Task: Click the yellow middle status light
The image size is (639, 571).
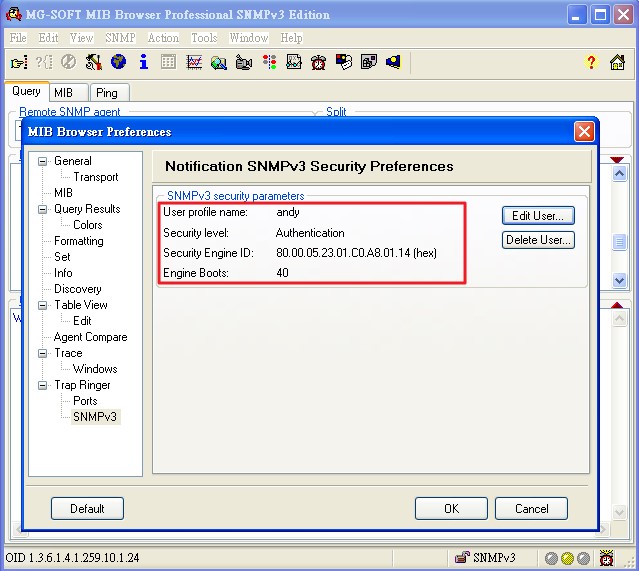Action: [567, 558]
